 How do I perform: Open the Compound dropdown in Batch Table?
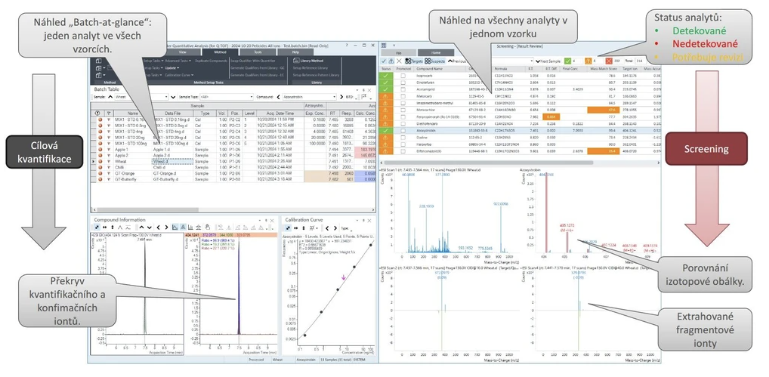point(310,97)
